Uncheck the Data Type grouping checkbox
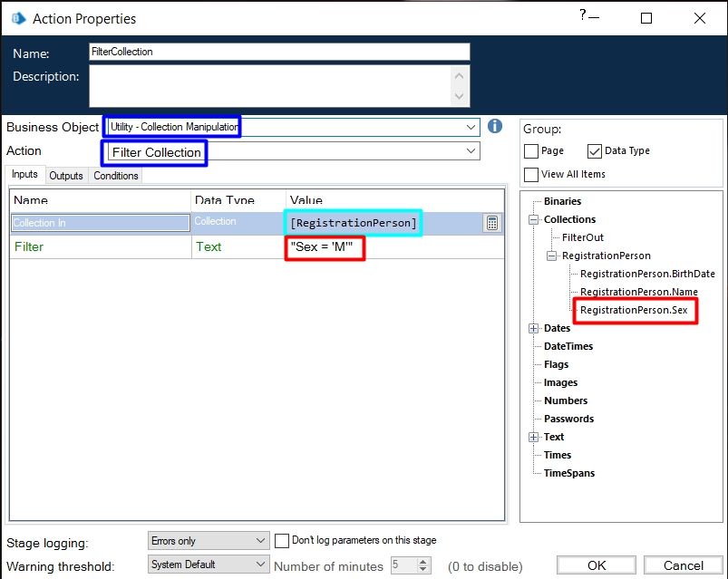Screen dimensions: 728x579 pos(595,151)
